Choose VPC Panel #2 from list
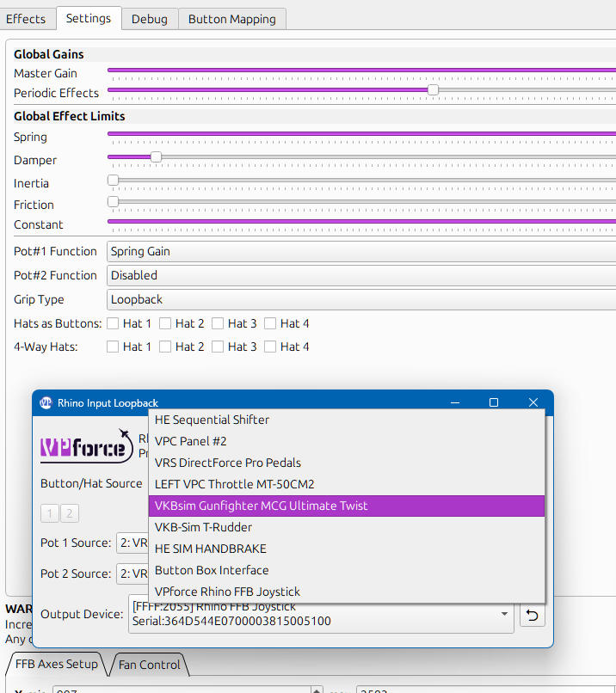This screenshot has height=693, width=616. [347, 441]
